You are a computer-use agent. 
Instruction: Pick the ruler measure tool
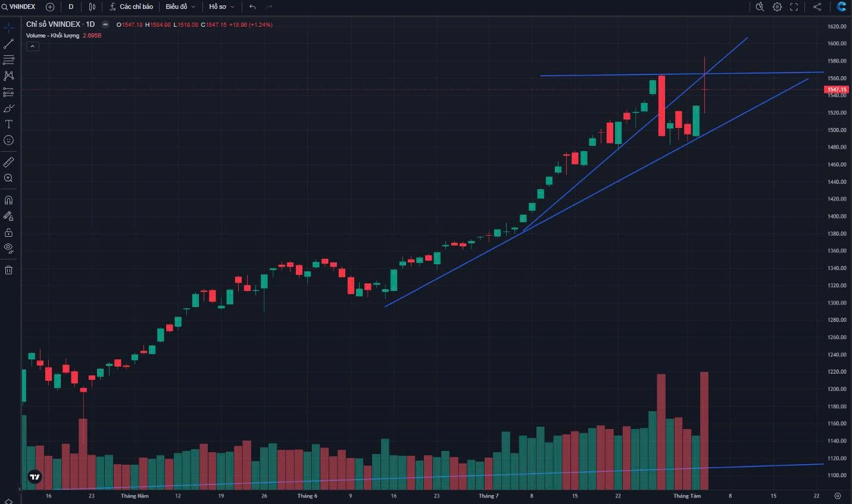8,162
